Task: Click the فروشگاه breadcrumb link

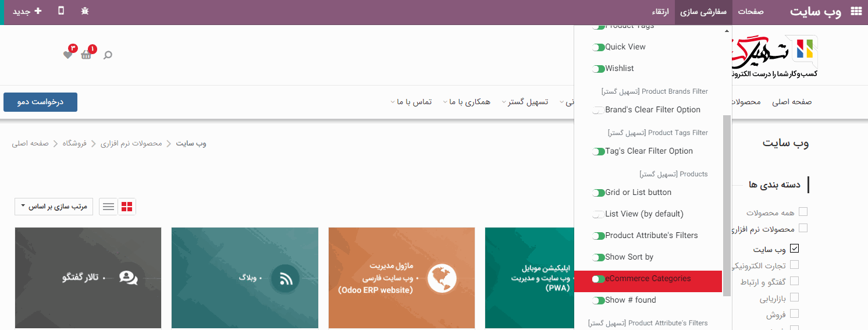Action: 74,143
